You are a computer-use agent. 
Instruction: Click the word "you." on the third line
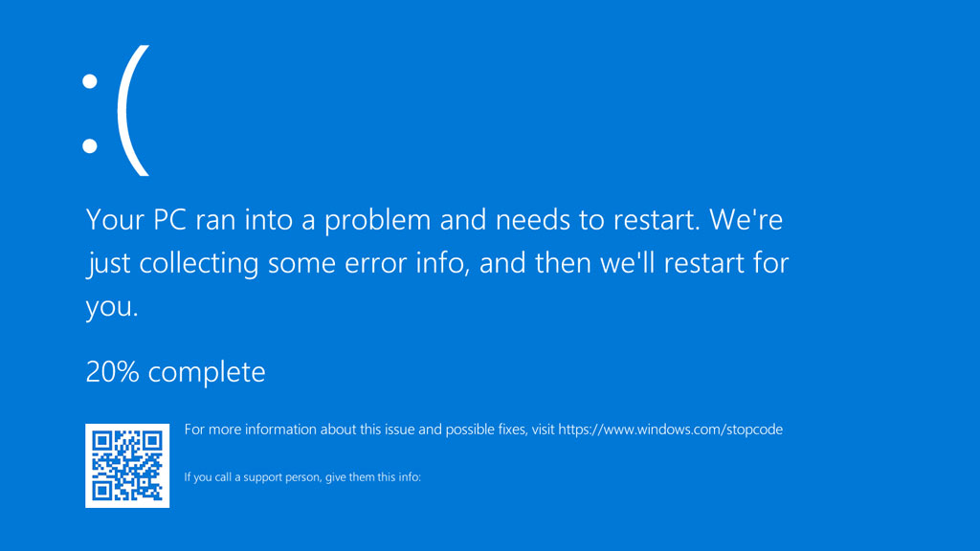coord(112,308)
